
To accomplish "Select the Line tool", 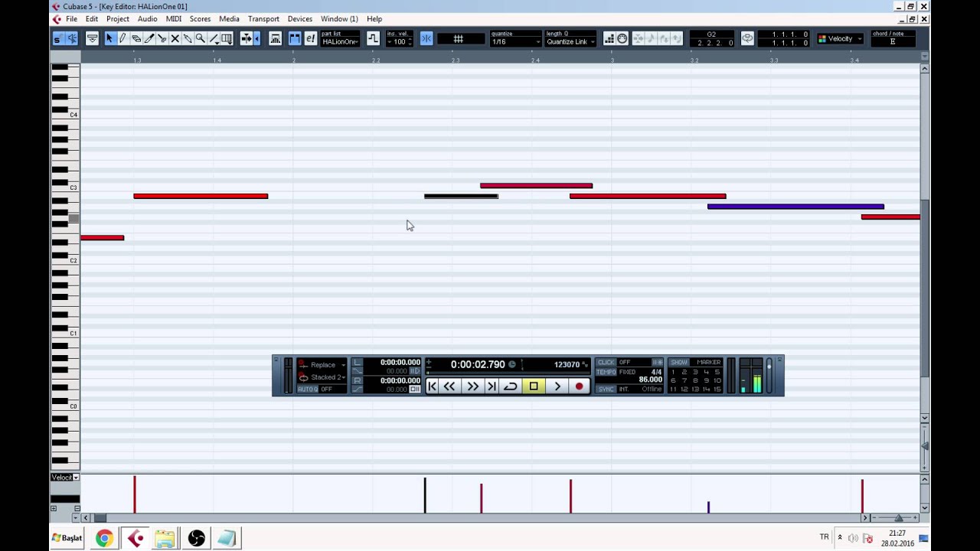I will click(x=214, y=38).
